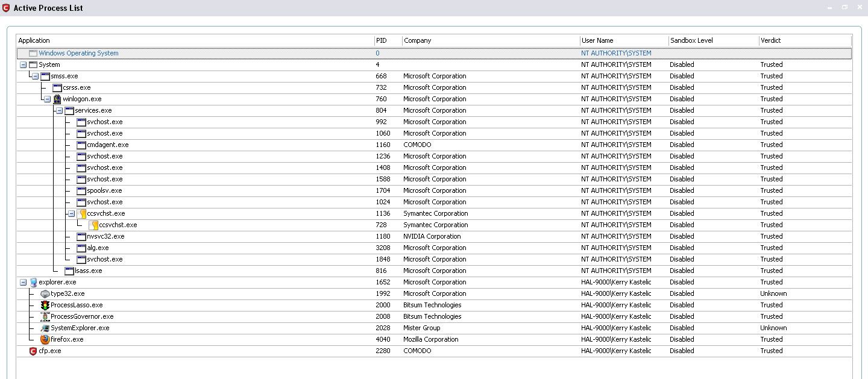The height and width of the screenshot is (379, 868).
Task: Click the HAL-9000\Kerry Kastelic user for firefox.exe
Action: tap(616, 339)
